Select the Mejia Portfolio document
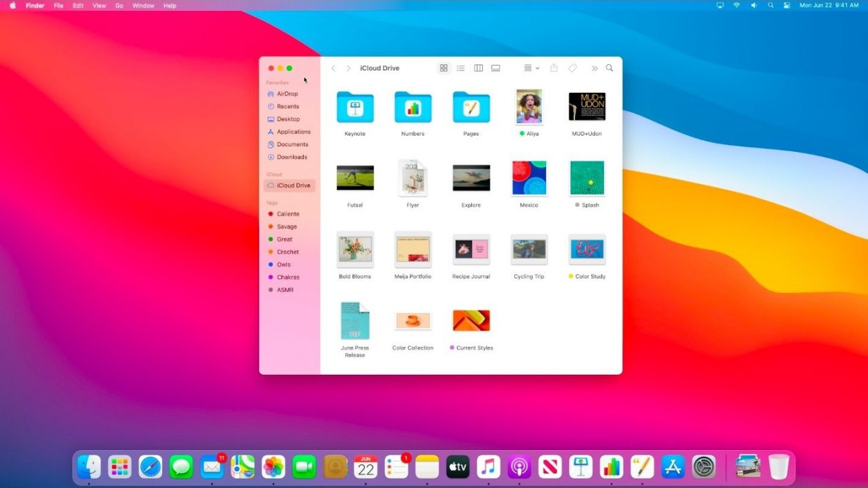Screen dimensions: 868x488 (413, 249)
